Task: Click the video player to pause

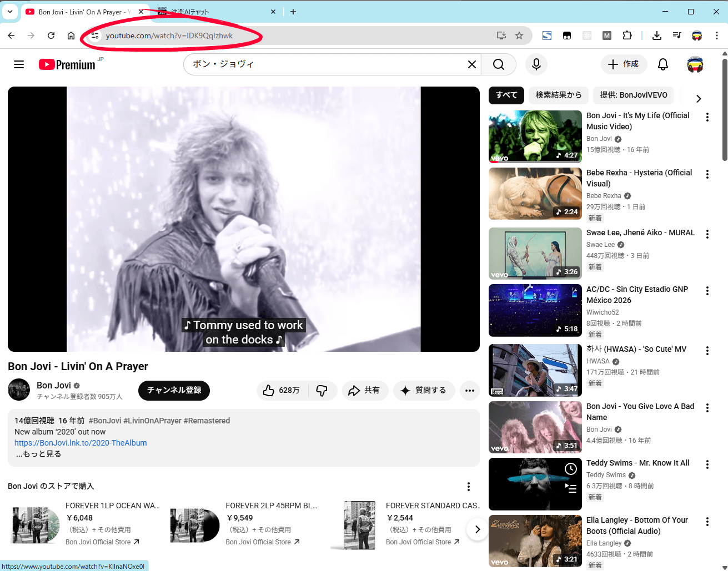Action: tap(244, 219)
